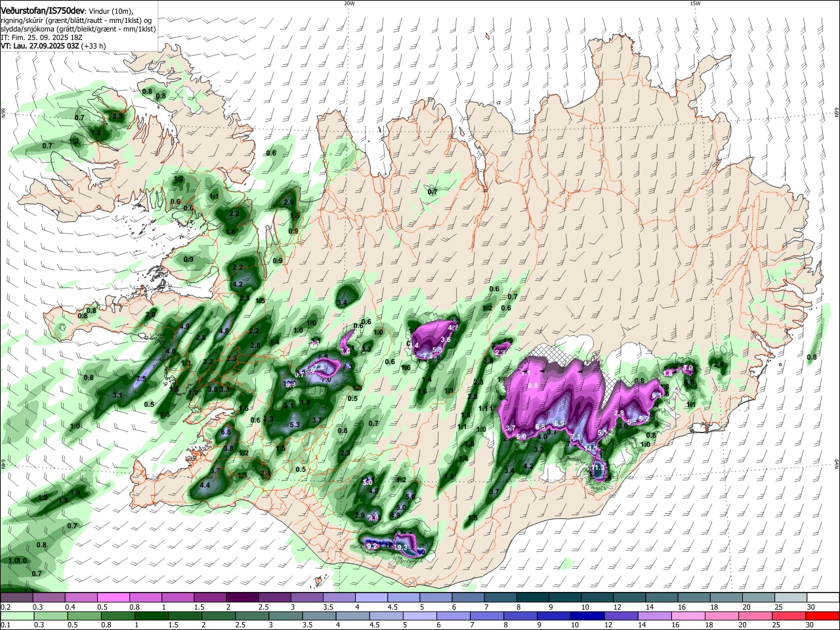Click the '0.1' label under the bottom legend row
This screenshot has height=630, width=840.
tap(5, 625)
